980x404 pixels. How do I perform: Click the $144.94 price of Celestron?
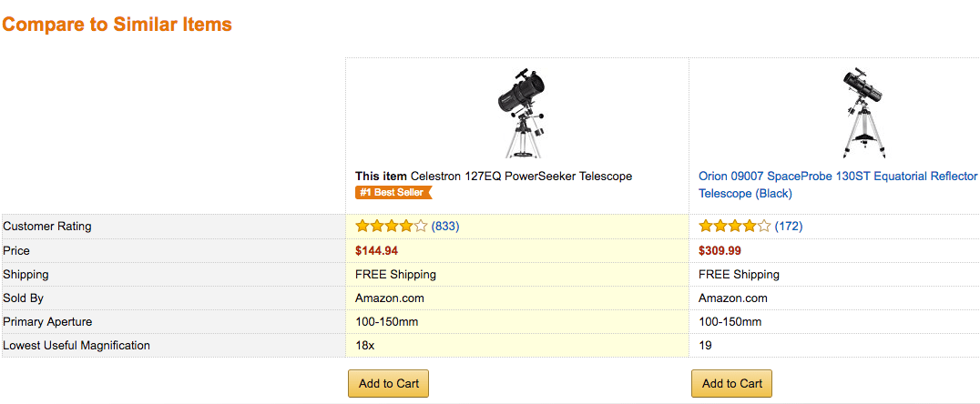pos(377,250)
